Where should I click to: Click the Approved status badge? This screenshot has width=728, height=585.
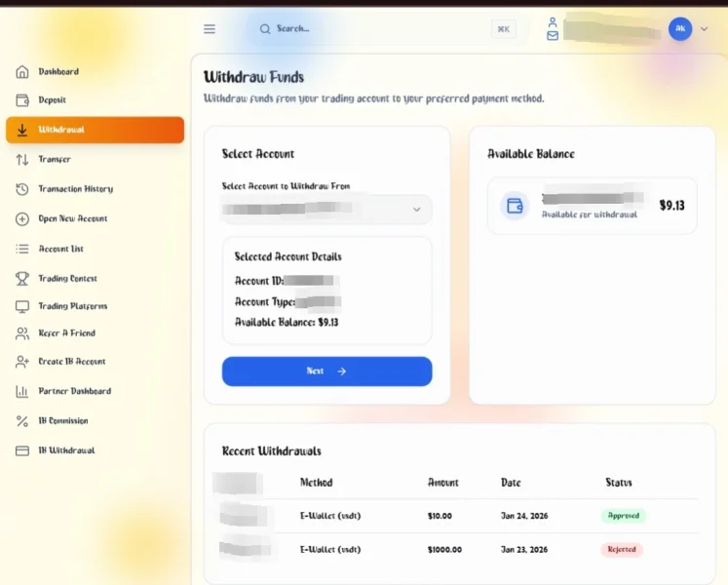[624, 516]
